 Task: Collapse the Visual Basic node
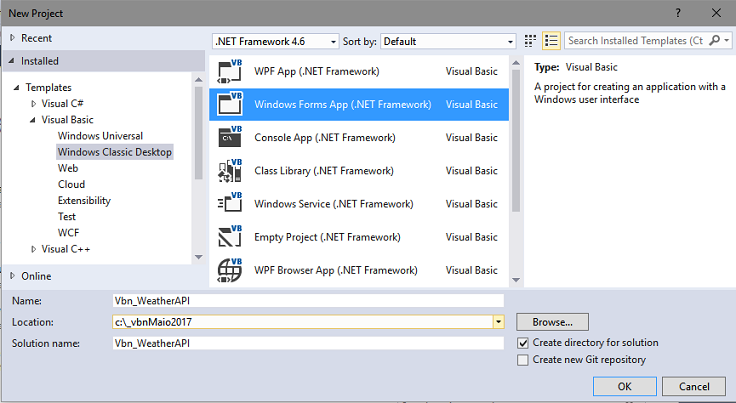32,120
